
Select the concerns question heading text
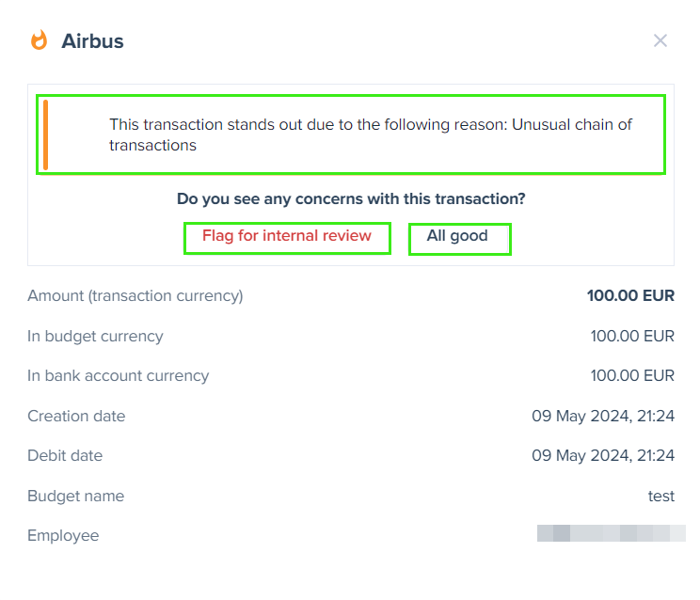351,198
